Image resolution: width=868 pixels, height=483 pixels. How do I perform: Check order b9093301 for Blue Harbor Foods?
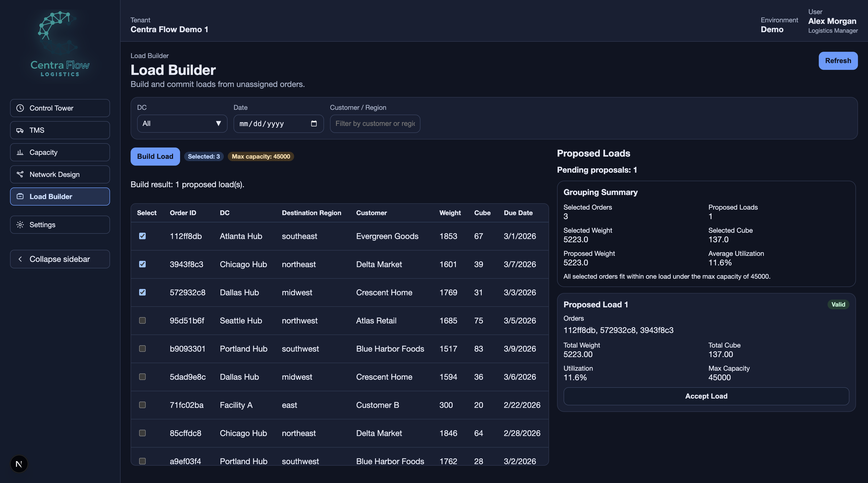click(142, 349)
